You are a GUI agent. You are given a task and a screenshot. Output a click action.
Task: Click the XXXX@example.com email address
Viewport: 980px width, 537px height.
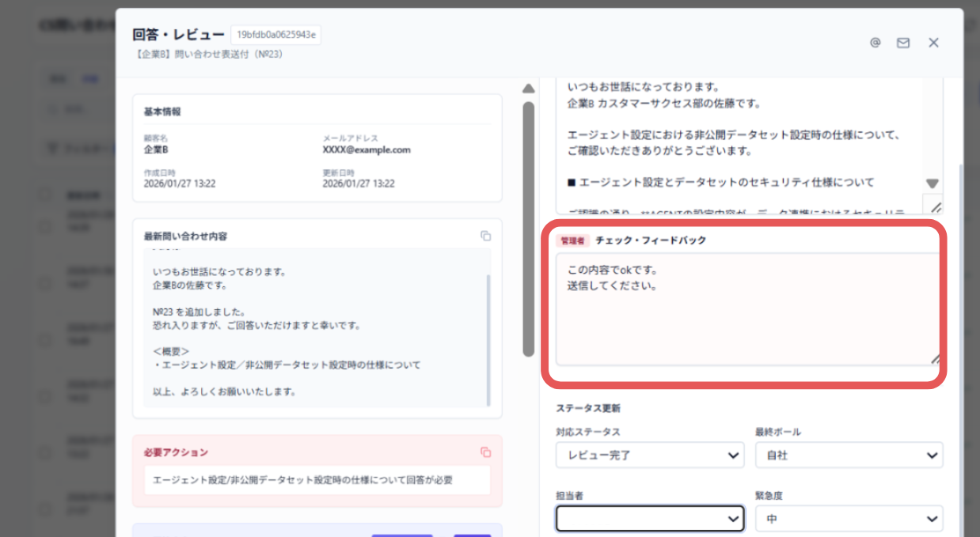pyautogui.click(x=367, y=149)
